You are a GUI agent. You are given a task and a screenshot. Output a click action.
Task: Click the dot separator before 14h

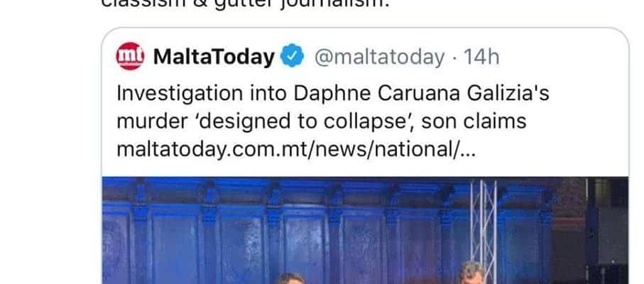click(454, 58)
